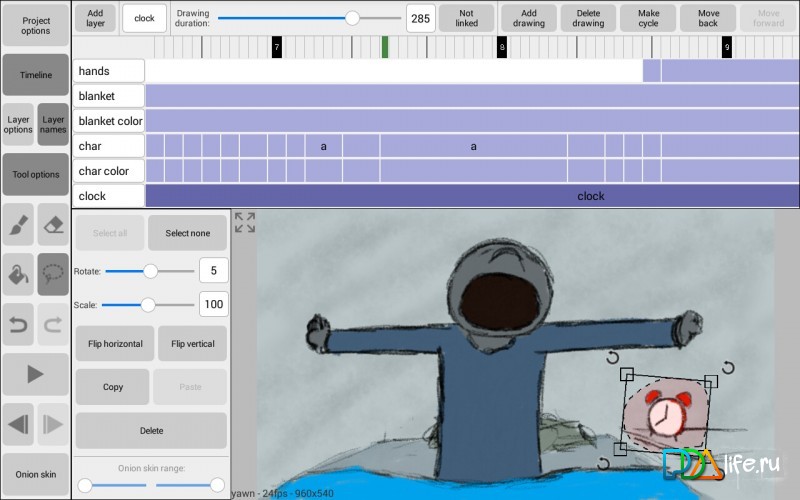Click the Scale slider

coord(148,305)
